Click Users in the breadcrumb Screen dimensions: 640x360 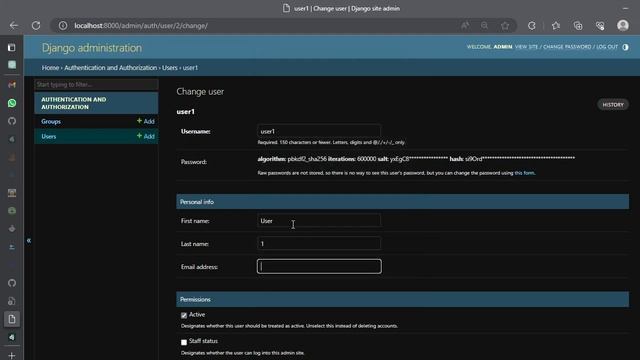point(170,68)
